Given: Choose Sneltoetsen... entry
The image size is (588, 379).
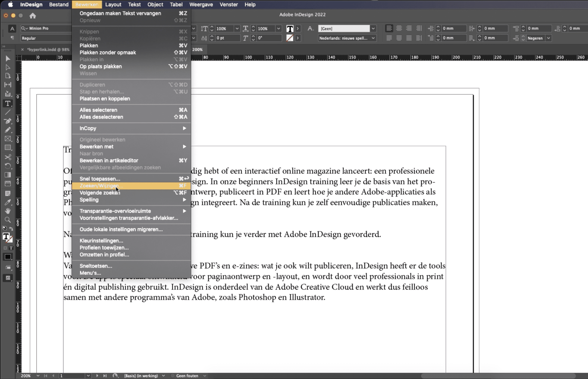Looking at the screenshot, I should point(131,266).
